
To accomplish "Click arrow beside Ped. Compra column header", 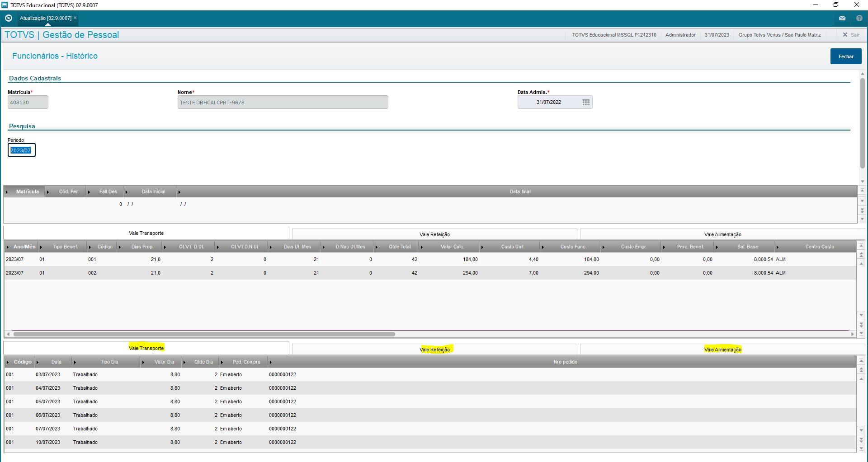I will pos(222,362).
